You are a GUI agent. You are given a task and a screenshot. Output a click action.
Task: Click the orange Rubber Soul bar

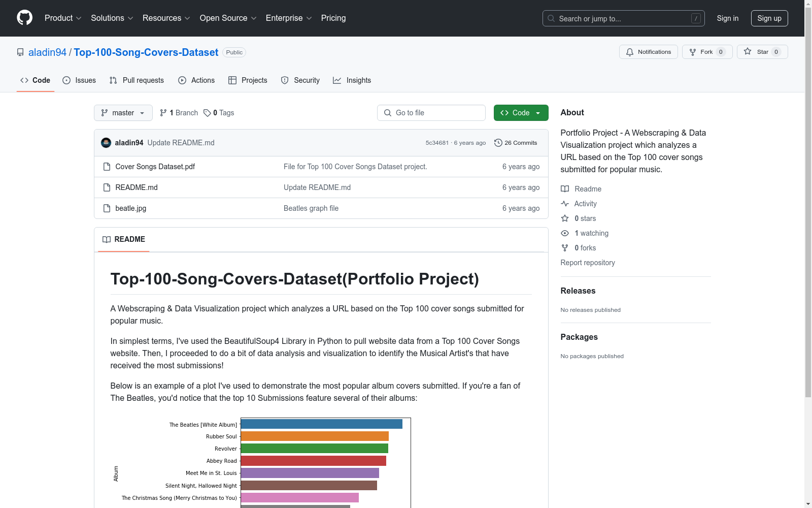coord(315,436)
